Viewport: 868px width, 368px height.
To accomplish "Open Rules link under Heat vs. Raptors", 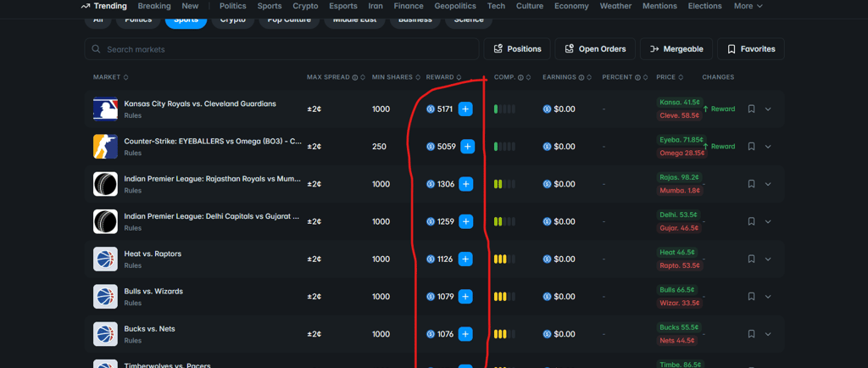I will coord(132,265).
